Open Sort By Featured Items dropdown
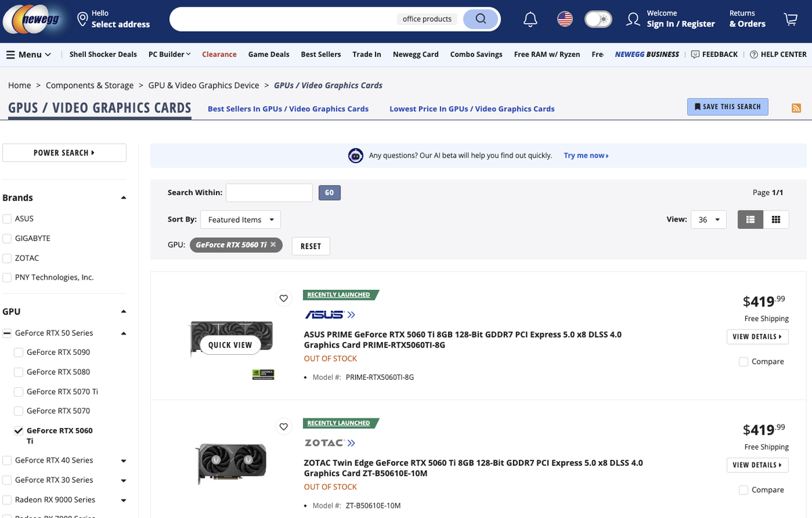Screen dimensions: 812x518 (240, 219)
